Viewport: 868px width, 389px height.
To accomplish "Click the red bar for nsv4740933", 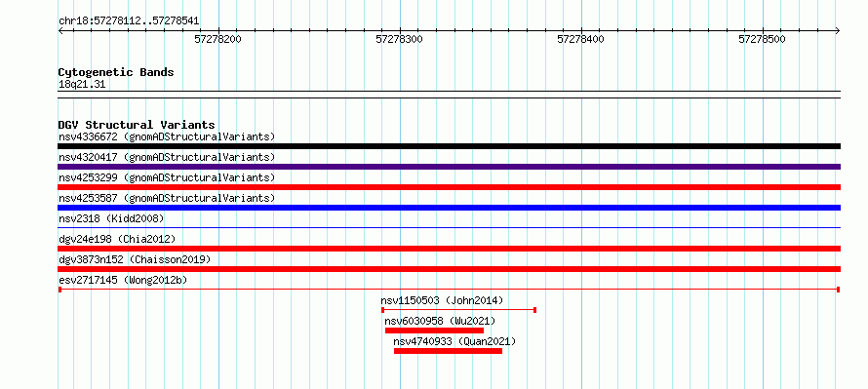I will pyautogui.click(x=448, y=351).
